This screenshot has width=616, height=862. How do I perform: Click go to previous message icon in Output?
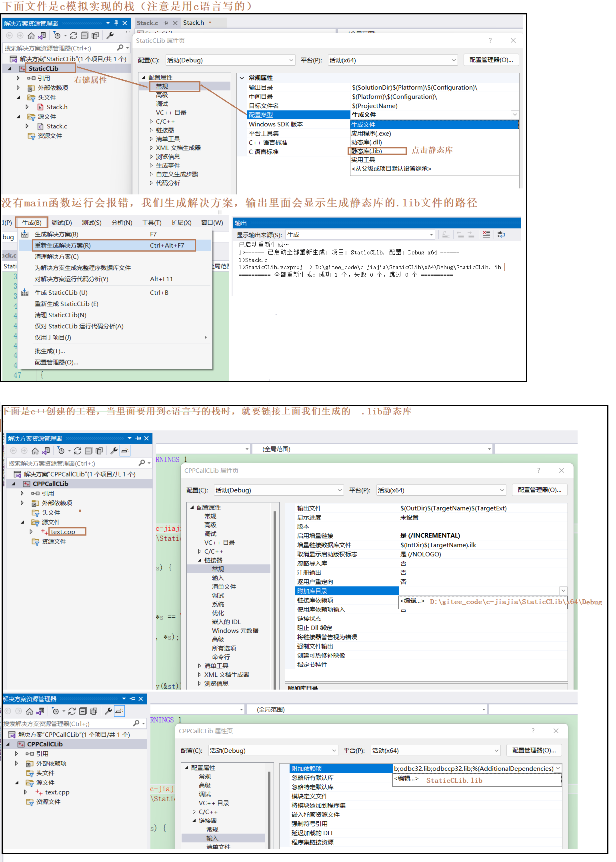click(461, 234)
